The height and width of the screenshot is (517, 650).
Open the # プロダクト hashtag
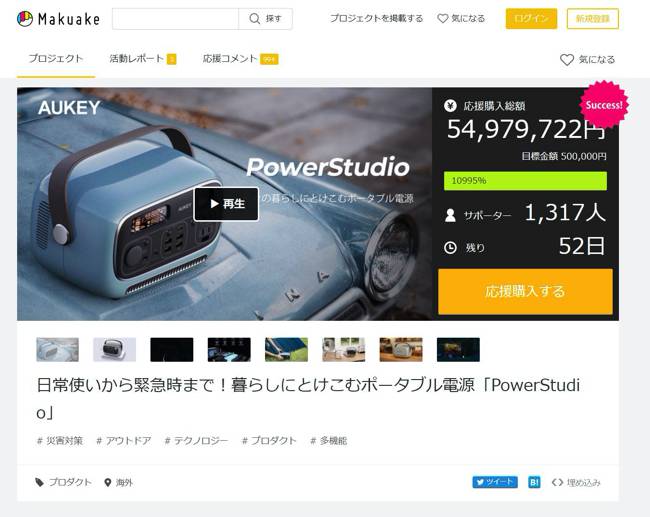269,441
